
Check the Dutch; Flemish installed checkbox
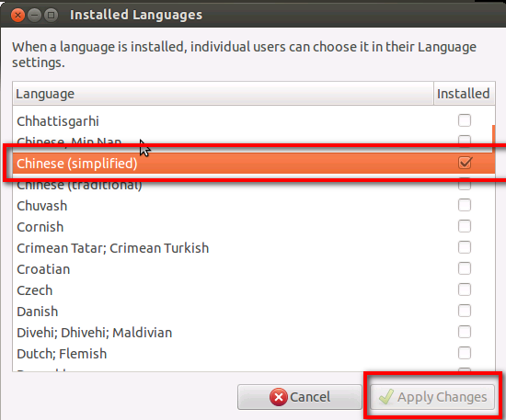[465, 353]
